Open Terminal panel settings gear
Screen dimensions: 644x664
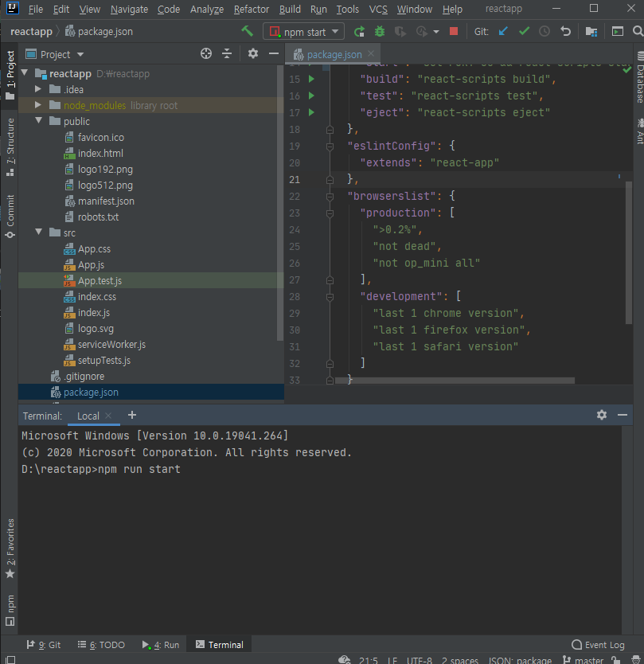(x=602, y=415)
